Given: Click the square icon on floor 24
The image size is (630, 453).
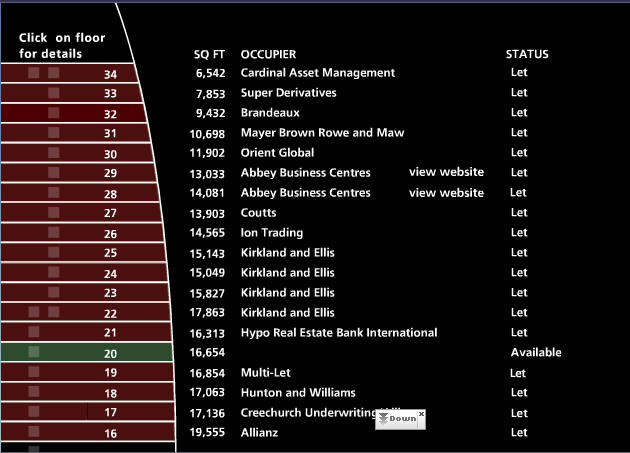Looking at the screenshot, I should [54, 272].
